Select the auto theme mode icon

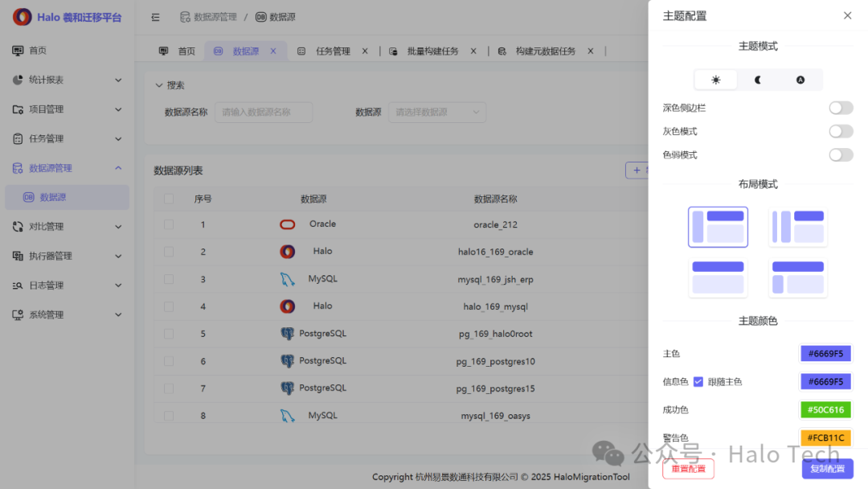point(800,80)
